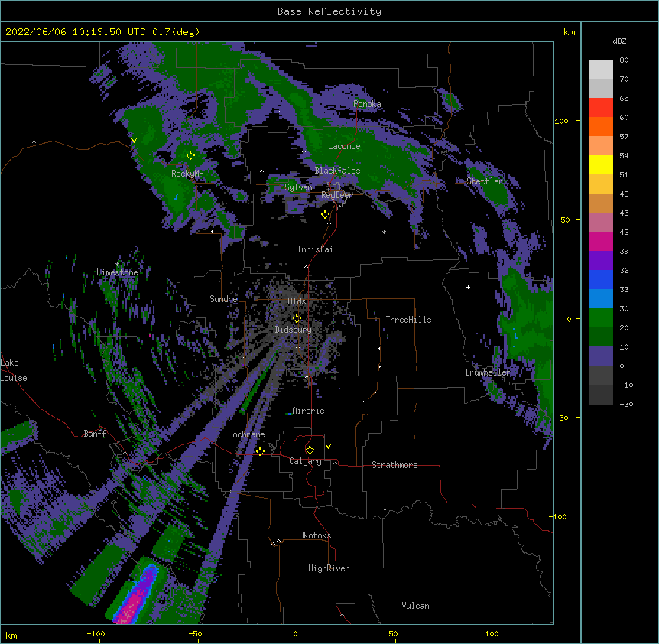Click the slate purple 0-10 dBZ legend swatch
Image resolution: width=659 pixels, height=644 pixels.
click(601, 356)
